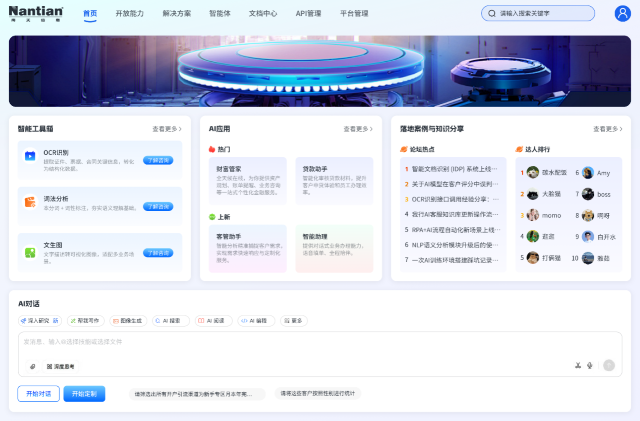
Task: Switch to the 文档中心 navigation tab
Action: coord(263,14)
